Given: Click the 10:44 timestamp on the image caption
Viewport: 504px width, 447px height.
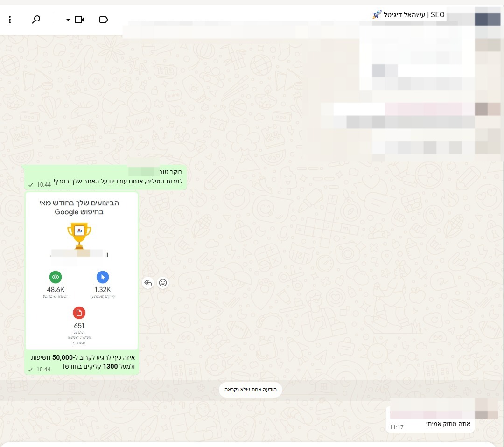Looking at the screenshot, I should (43, 369).
